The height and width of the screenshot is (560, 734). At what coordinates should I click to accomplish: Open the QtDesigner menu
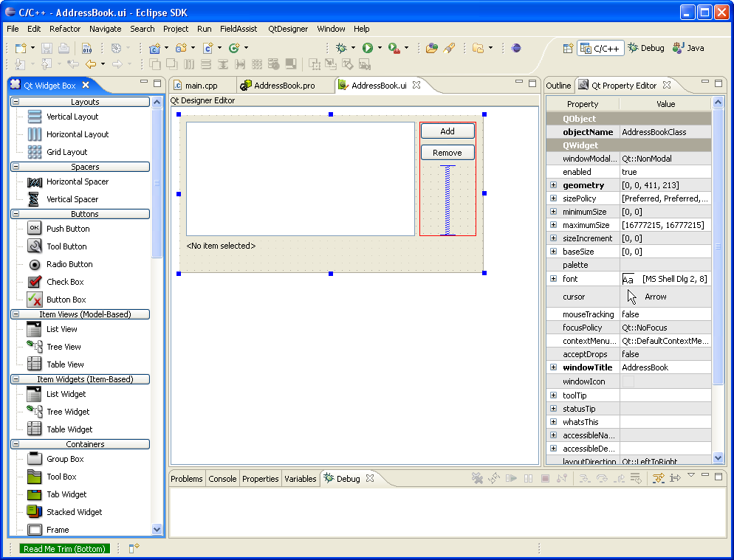pos(287,29)
